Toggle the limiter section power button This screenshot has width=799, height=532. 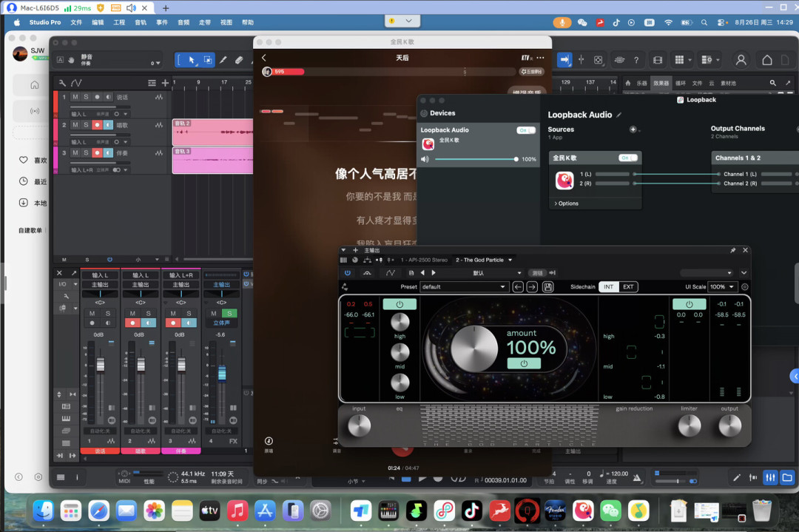click(689, 304)
